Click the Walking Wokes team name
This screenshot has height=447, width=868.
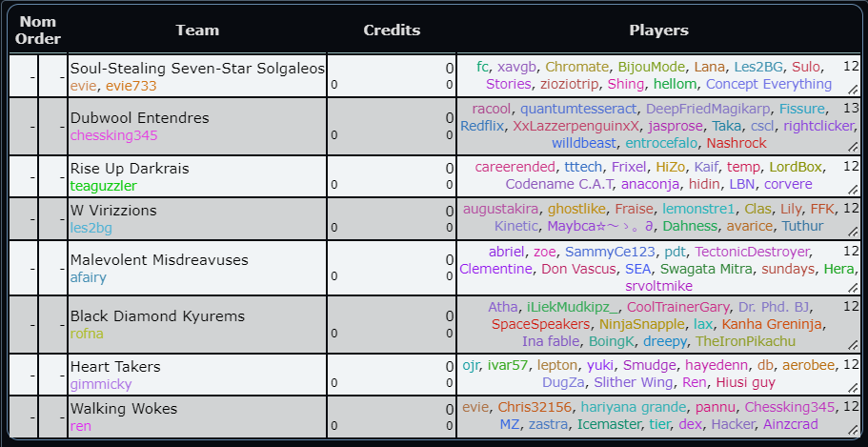click(x=124, y=409)
